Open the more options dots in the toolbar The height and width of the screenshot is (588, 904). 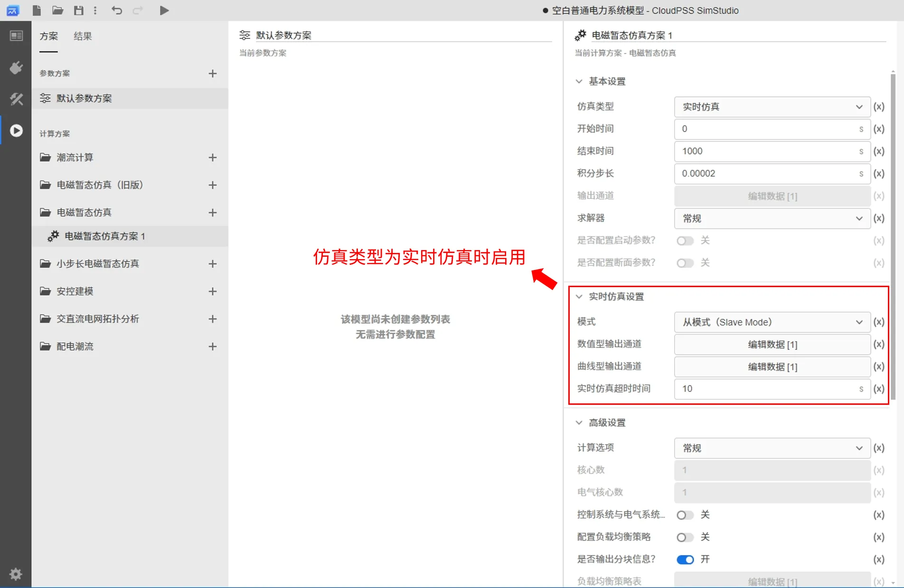tap(95, 10)
